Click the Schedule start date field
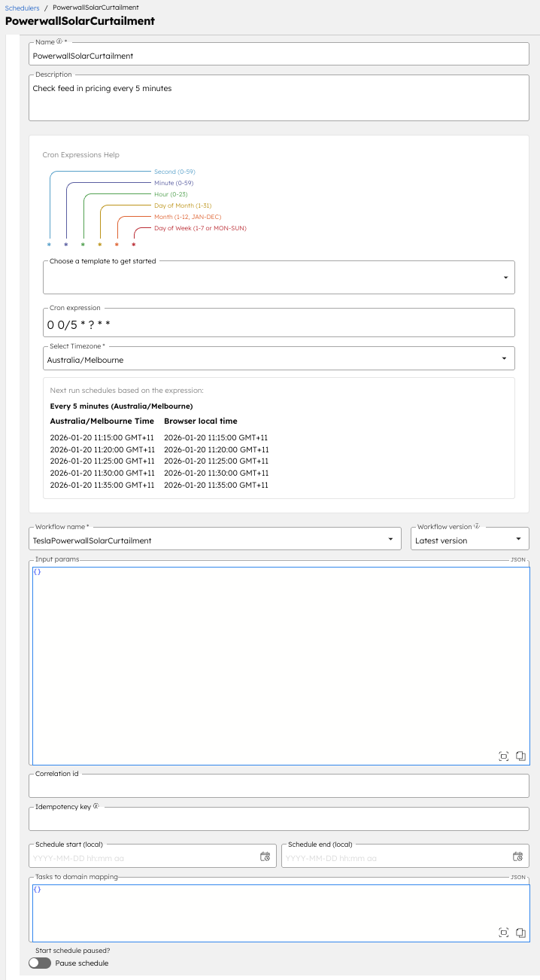Image resolution: width=540 pixels, height=980 pixels. click(153, 857)
